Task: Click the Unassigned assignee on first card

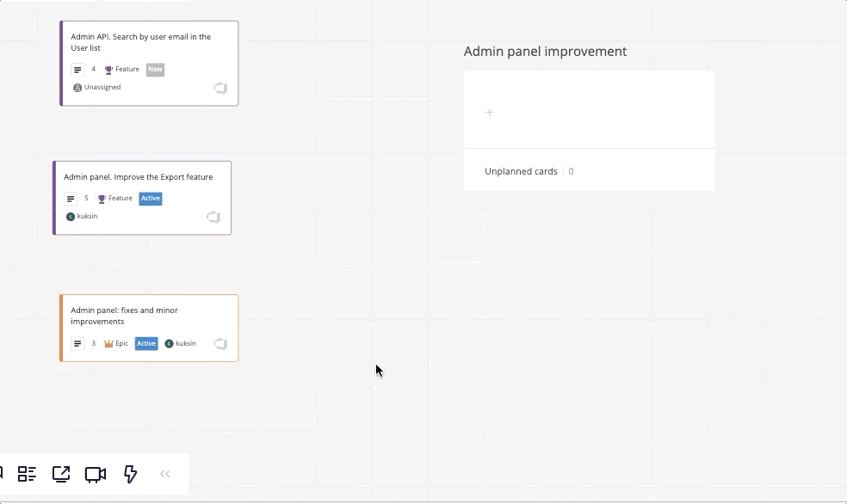Action: click(96, 88)
